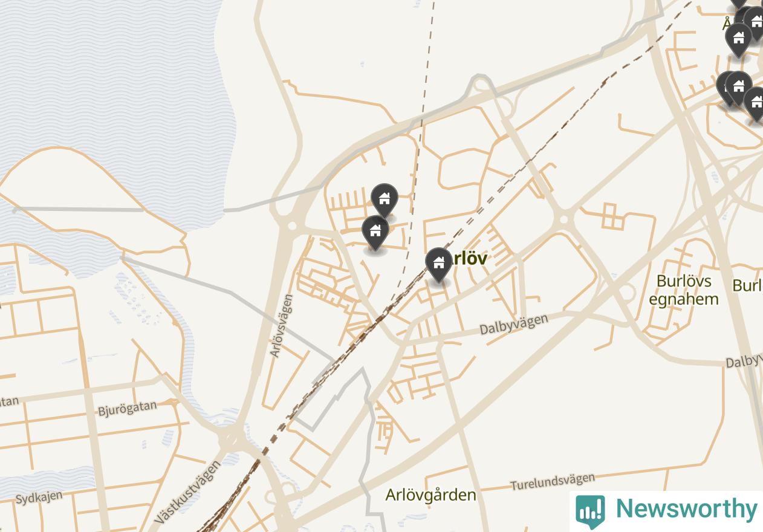This screenshot has height=532, width=763.
Task: Select the house marker beside the Å label
Action: [x=738, y=39]
